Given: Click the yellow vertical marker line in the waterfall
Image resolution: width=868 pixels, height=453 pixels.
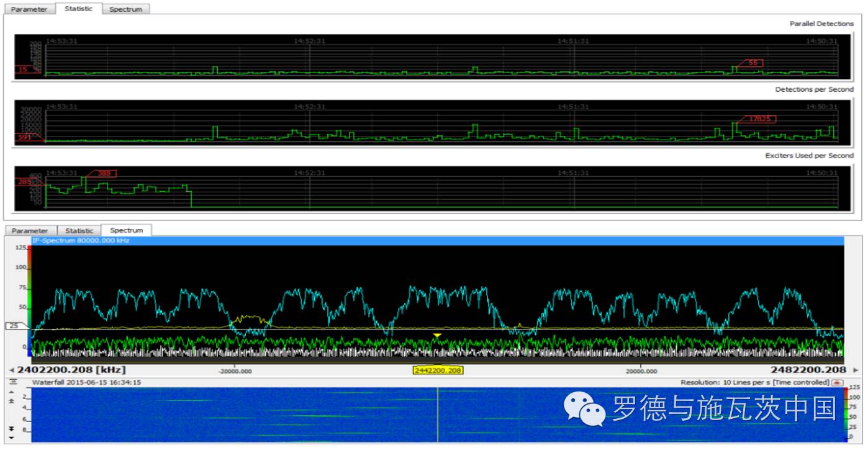Looking at the screenshot, I should point(438,415).
